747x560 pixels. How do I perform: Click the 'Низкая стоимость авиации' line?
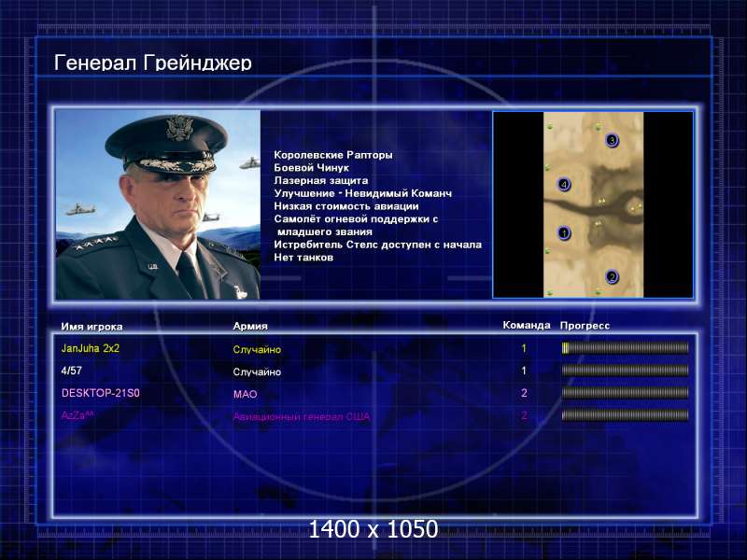point(346,206)
